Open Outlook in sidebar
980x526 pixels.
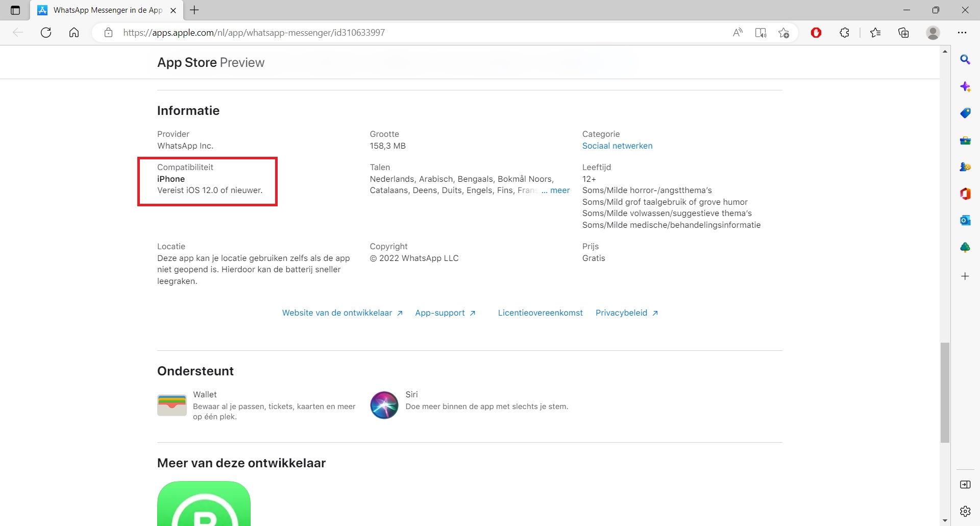point(965,220)
